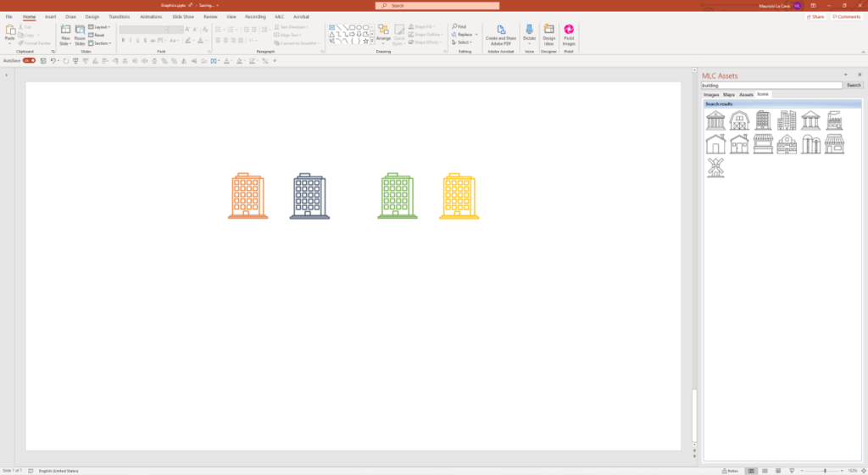Viewport: 868px width, 475px height.
Task: Click the Slide Show ribbon tab
Action: pyautogui.click(x=183, y=17)
